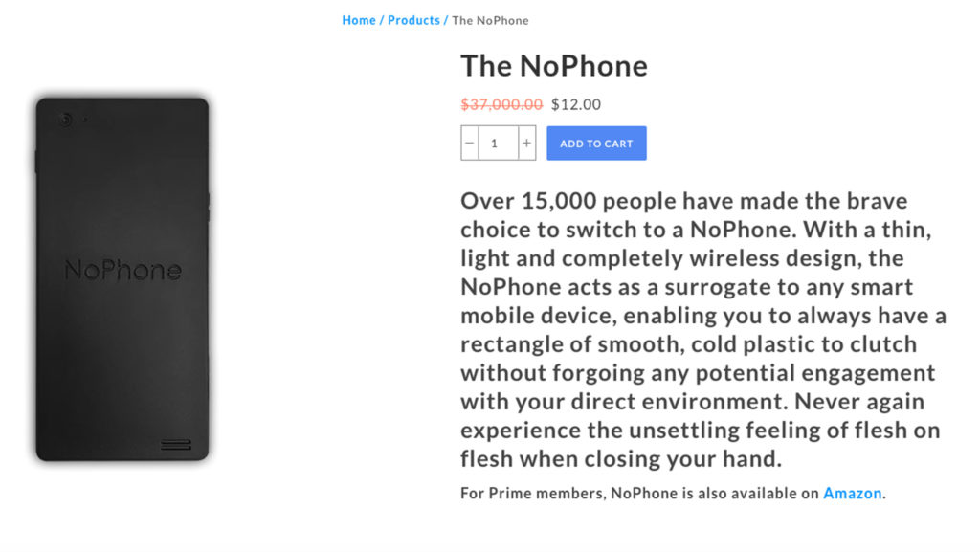This screenshot has height=552, width=980.
Task: Click the slash separator after Home
Action: click(x=382, y=20)
